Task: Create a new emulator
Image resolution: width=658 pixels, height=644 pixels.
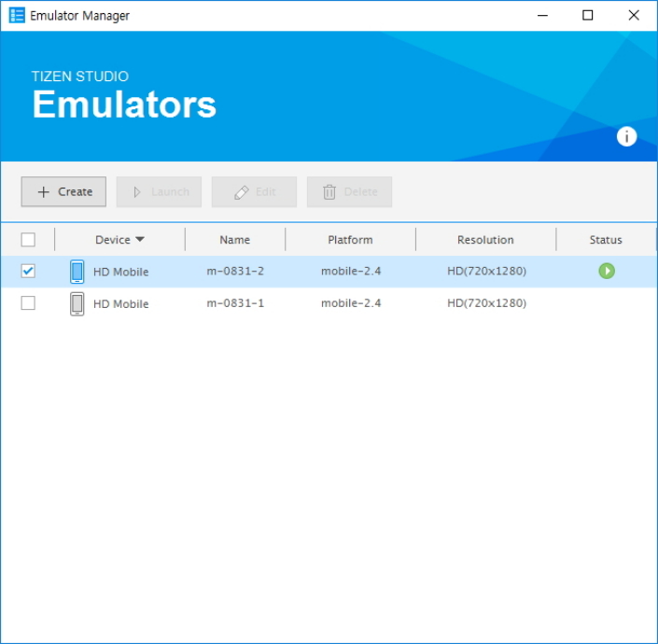Action: (x=63, y=192)
